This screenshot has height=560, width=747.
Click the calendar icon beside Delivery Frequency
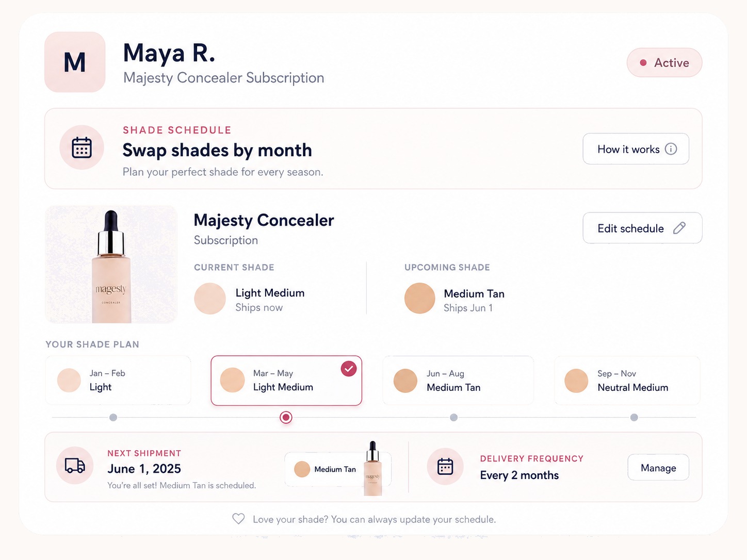(445, 466)
